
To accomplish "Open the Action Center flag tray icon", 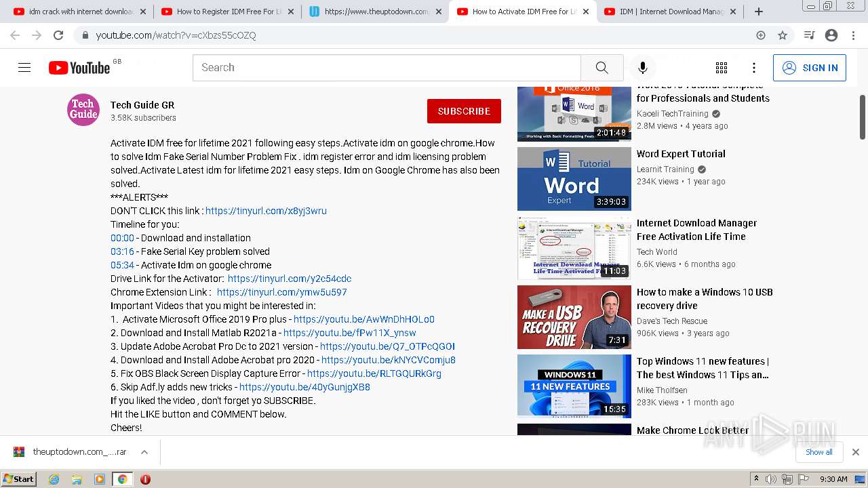I will coord(804,479).
